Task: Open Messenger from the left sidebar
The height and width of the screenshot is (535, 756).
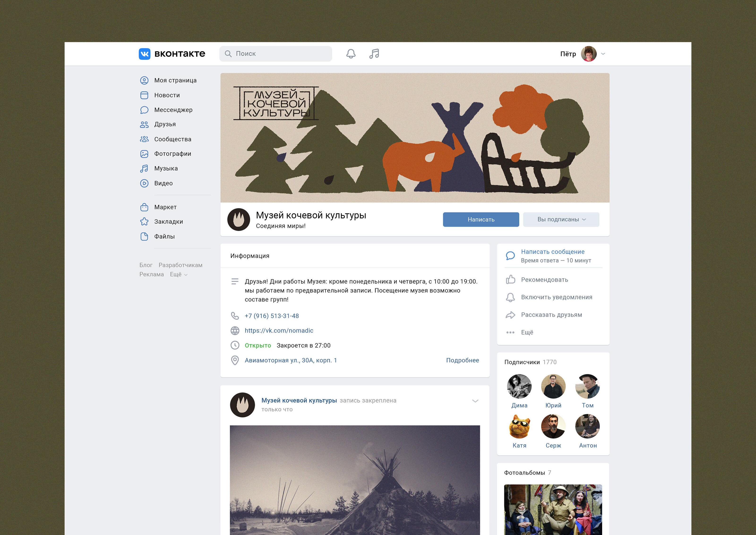Action: 173,110
